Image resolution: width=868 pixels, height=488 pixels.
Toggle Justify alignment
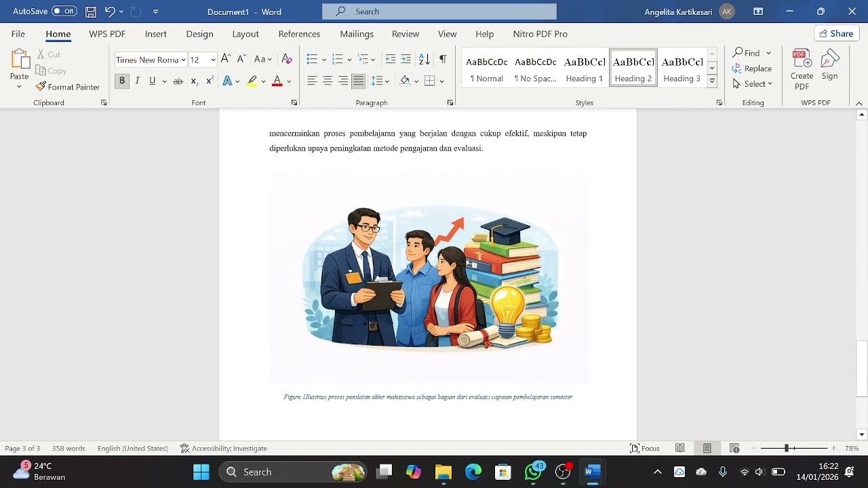coord(359,81)
